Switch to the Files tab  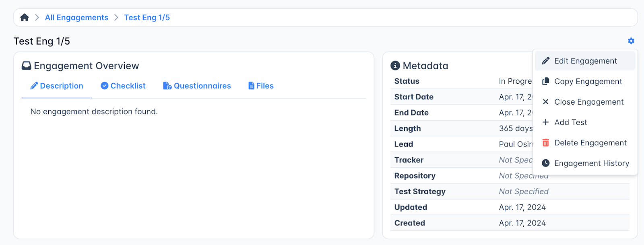click(x=261, y=86)
